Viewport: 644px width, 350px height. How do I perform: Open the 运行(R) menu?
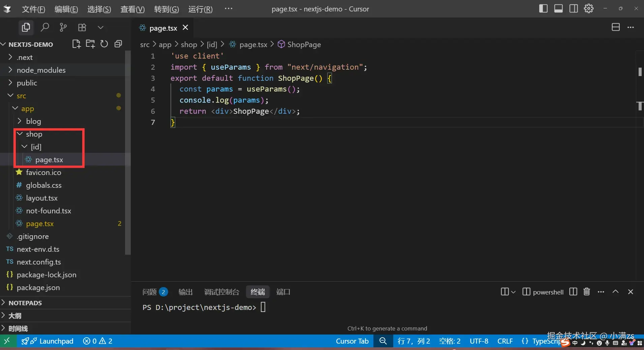click(x=200, y=9)
